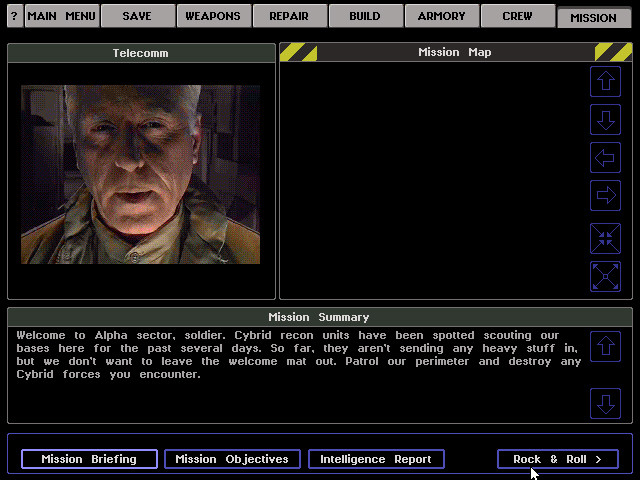This screenshot has height=480, width=640.
Task: Pan the mission map right
Action: pos(605,196)
